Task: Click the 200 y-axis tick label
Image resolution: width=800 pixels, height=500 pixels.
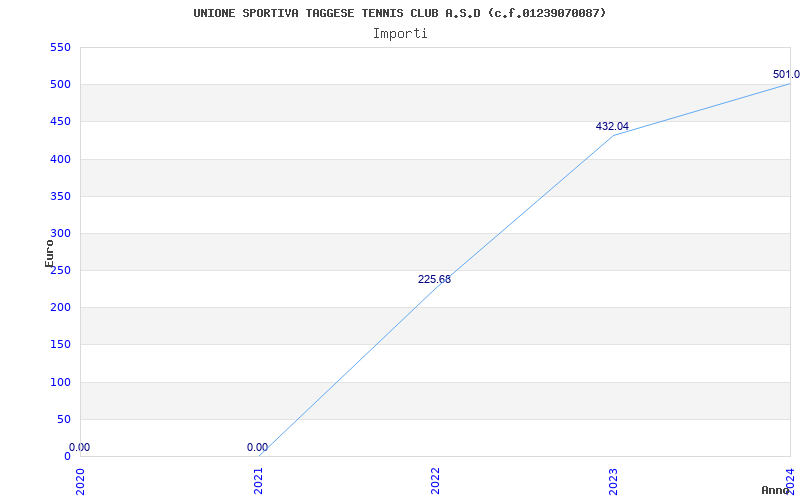Action: (60, 308)
